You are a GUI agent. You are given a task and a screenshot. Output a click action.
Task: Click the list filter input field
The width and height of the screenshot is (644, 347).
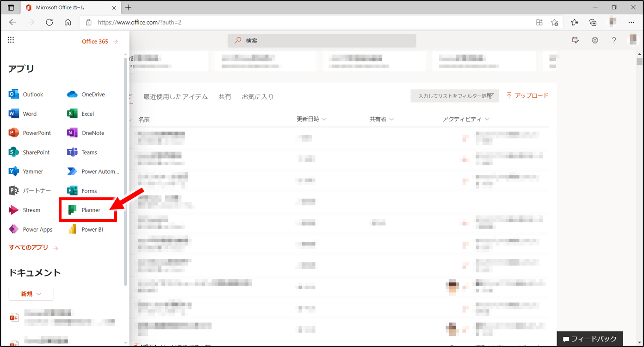[455, 96]
